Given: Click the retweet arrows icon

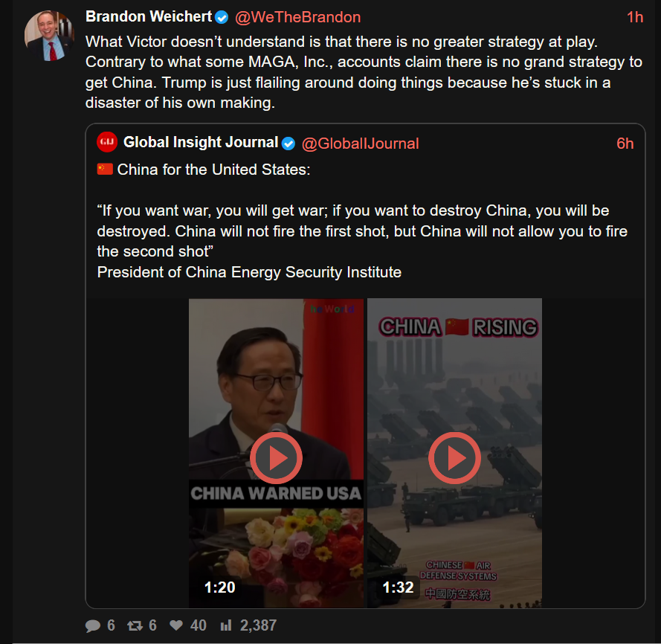Looking at the screenshot, I should 135,625.
